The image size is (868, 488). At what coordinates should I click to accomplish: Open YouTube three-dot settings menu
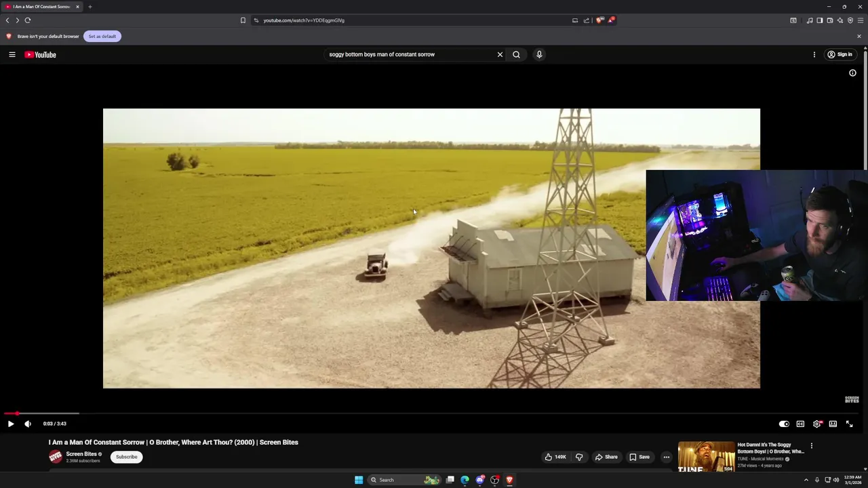[x=814, y=54]
